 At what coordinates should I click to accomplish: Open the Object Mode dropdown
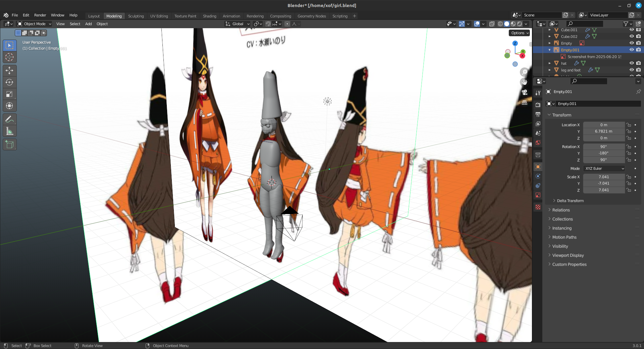click(x=34, y=24)
